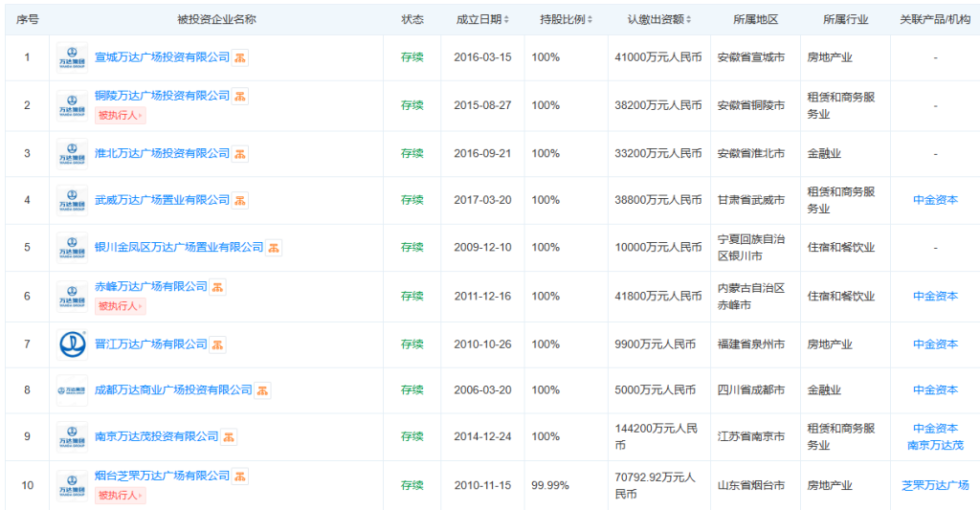Click equity chart icon beside 宣城万达广场投资有限公司
This screenshot has width=980, height=510.
point(241,57)
